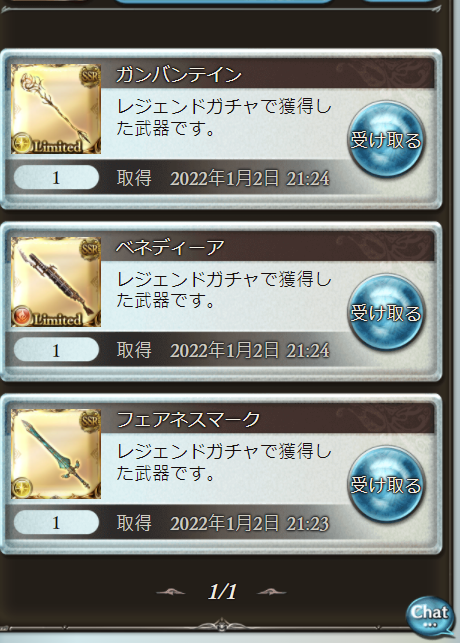Click the SSR badge on ベネディーア
Viewport: 460px width, 643px height.
coord(90,249)
